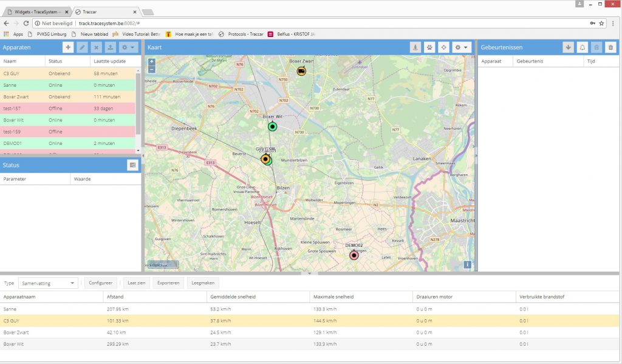Click the delete icon in Apparaten toolbar

coord(96,47)
